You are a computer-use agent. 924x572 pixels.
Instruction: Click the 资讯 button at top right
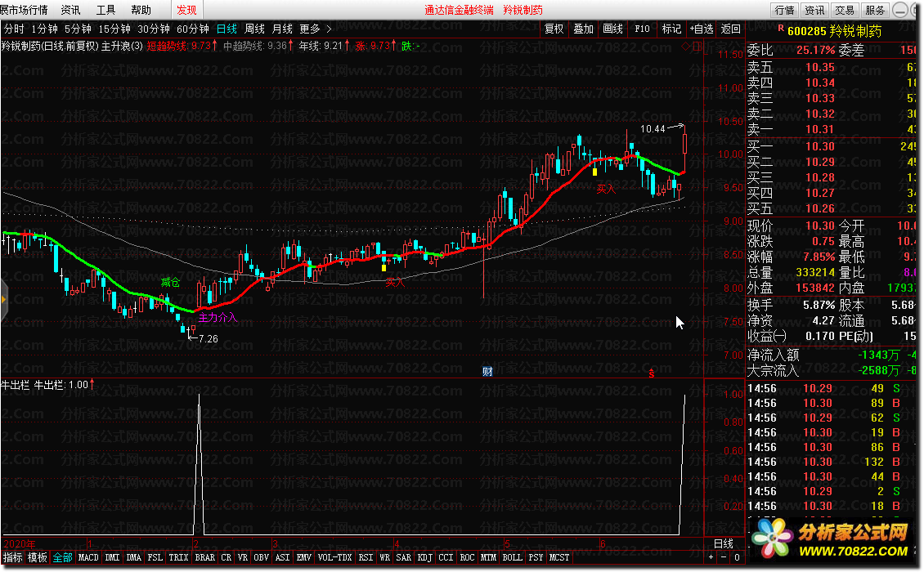(x=814, y=10)
